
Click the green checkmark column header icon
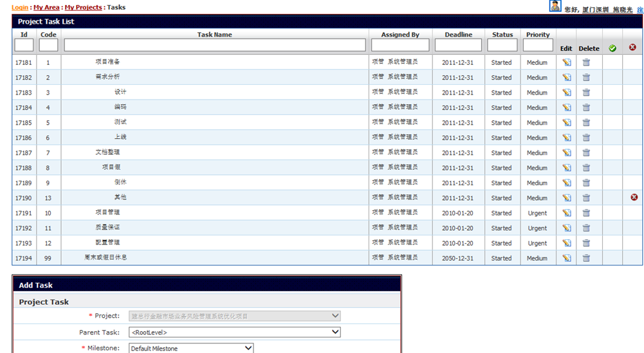[612, 48]
